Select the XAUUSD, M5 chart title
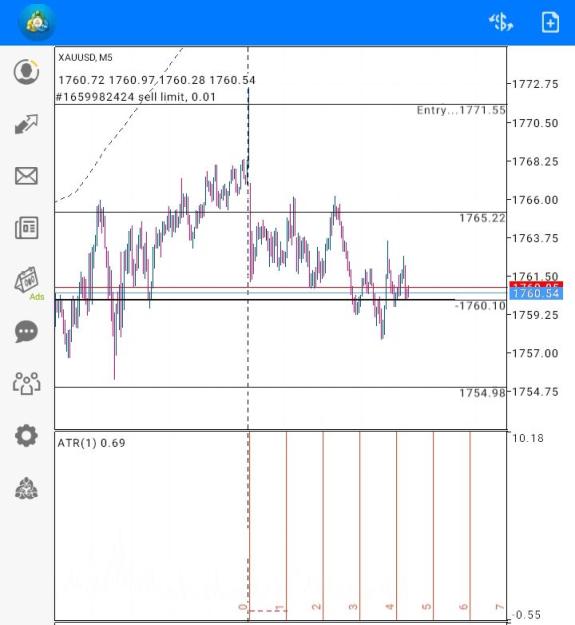Image resolution: width=575 pixels, height=625 pixels. pyautogui.click(x=85, y=57)
